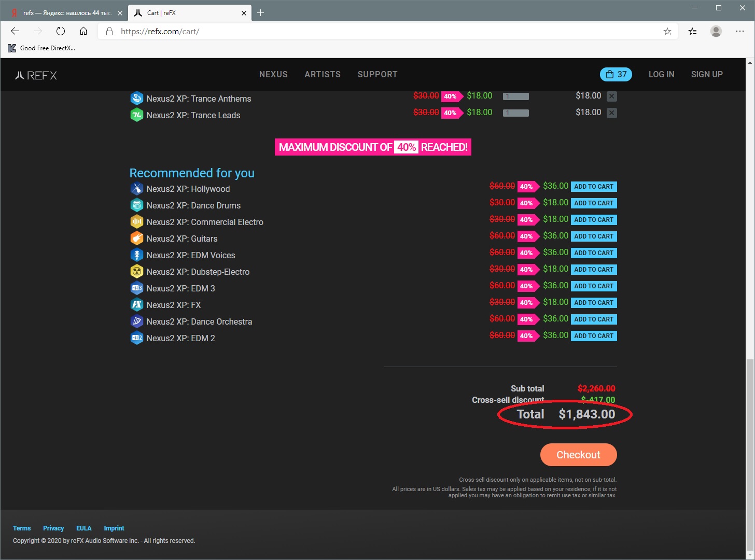The image size is (755, 560).
Task: Click the Nexus2 XP: Guitars product name
Action: point(182,239)
